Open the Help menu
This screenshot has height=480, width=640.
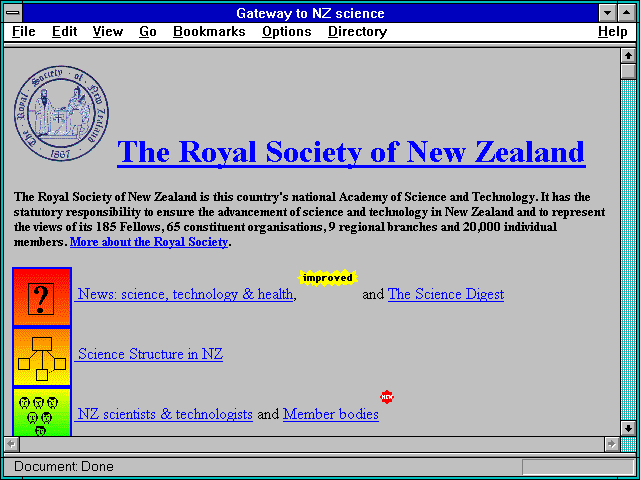613,32
